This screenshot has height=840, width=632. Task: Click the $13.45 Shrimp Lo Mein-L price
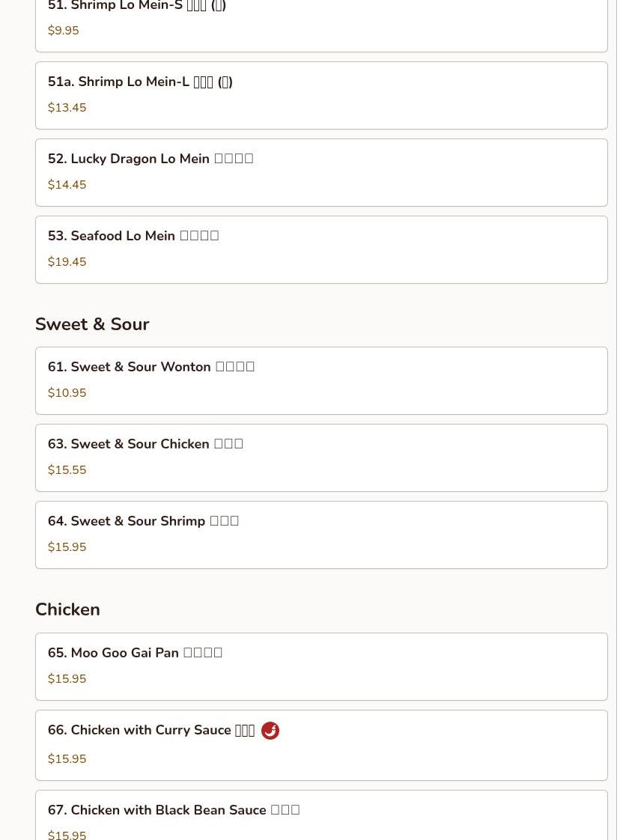[x=67, y=108]
